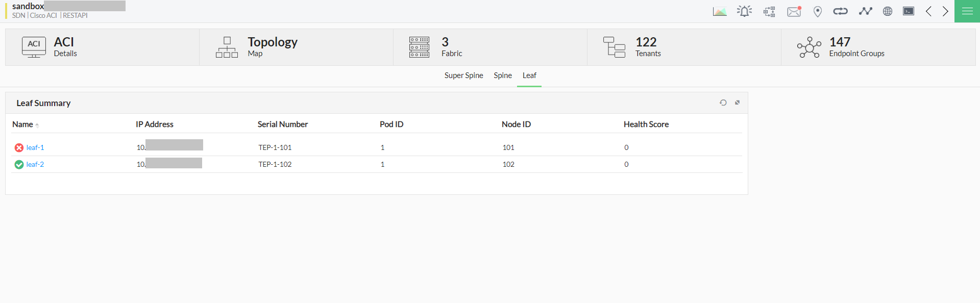Click the location pin icon

click(x=818, y=12)
